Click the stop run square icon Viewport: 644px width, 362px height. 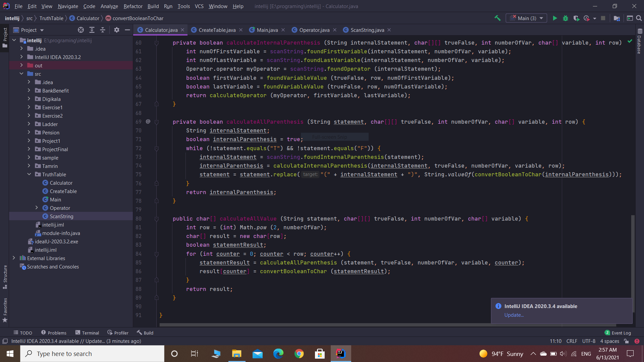603,18
